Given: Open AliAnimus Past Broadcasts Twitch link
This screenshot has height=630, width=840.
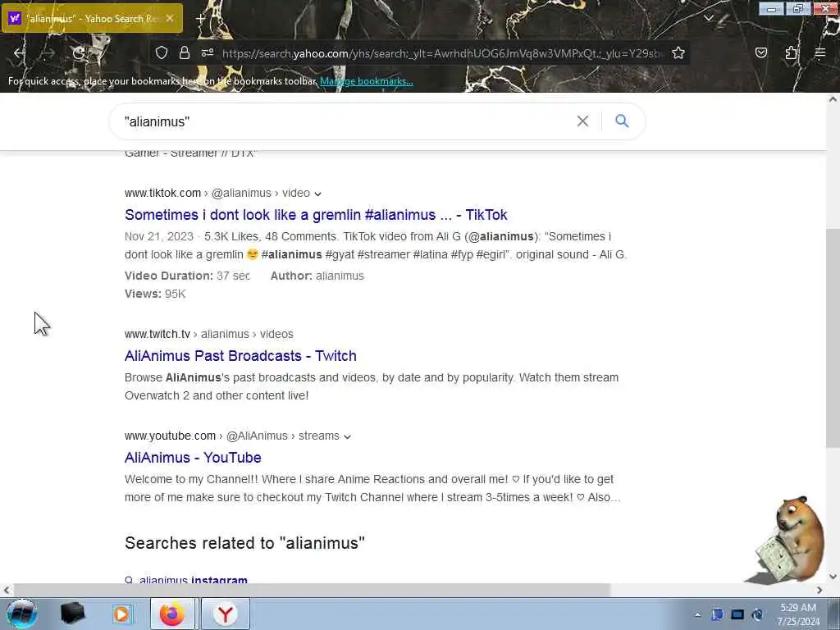Looking at the screenshot, I should [240, 356].
